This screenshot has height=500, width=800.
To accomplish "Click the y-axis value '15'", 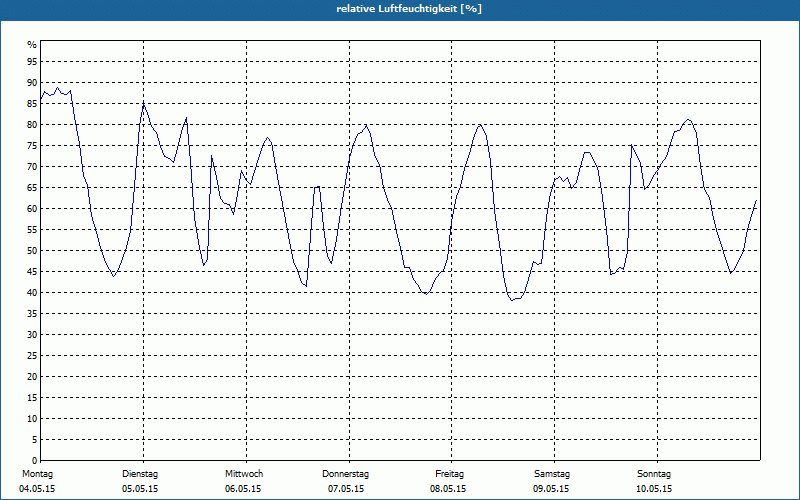I will point(32,397).
